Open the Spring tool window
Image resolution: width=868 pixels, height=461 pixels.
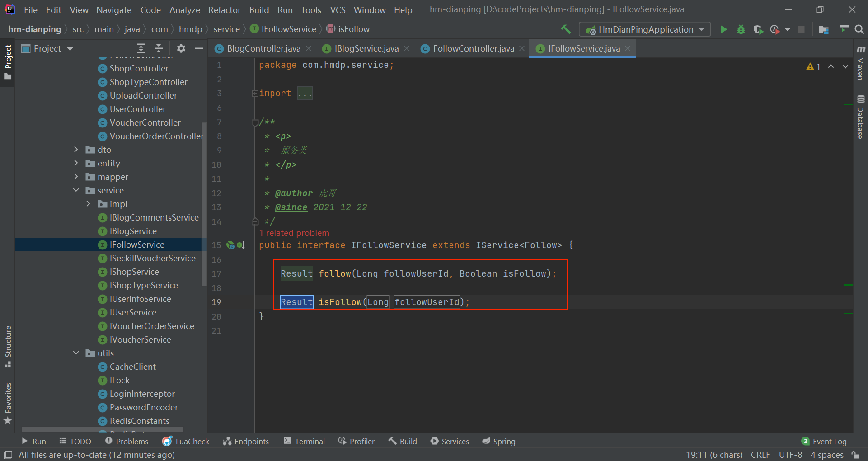(x=499, y=442)
